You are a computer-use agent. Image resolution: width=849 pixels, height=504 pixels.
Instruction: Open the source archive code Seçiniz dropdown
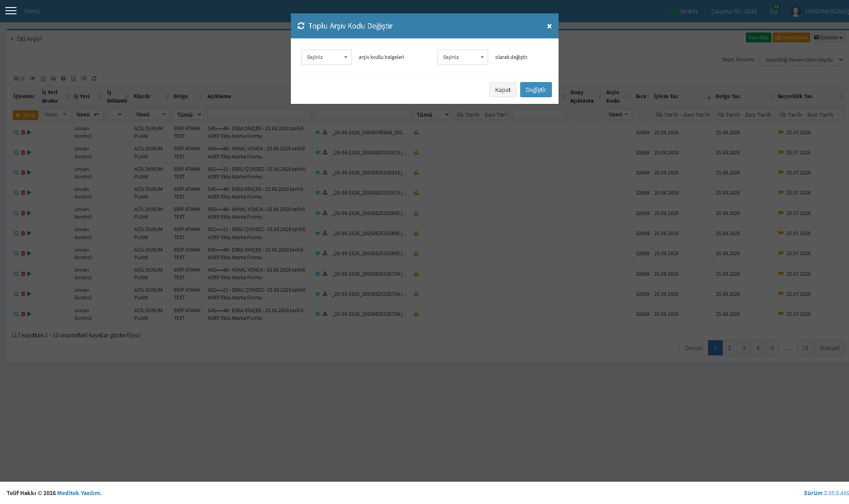pyautogui.click(x=326, y=57)
